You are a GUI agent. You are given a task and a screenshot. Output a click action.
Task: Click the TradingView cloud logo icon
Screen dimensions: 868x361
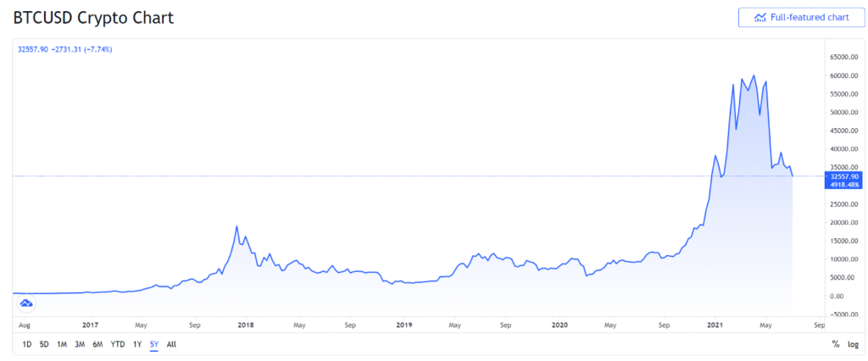pyautogui.click(x=25, y=303)
